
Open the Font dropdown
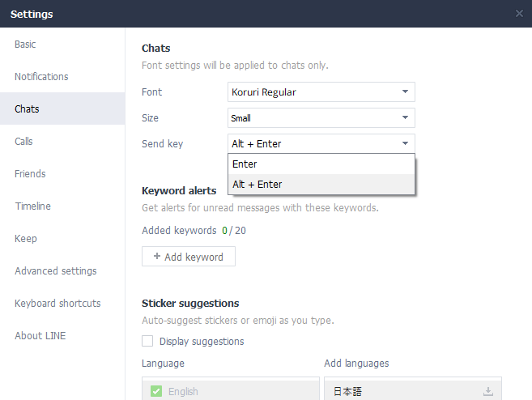321,92
